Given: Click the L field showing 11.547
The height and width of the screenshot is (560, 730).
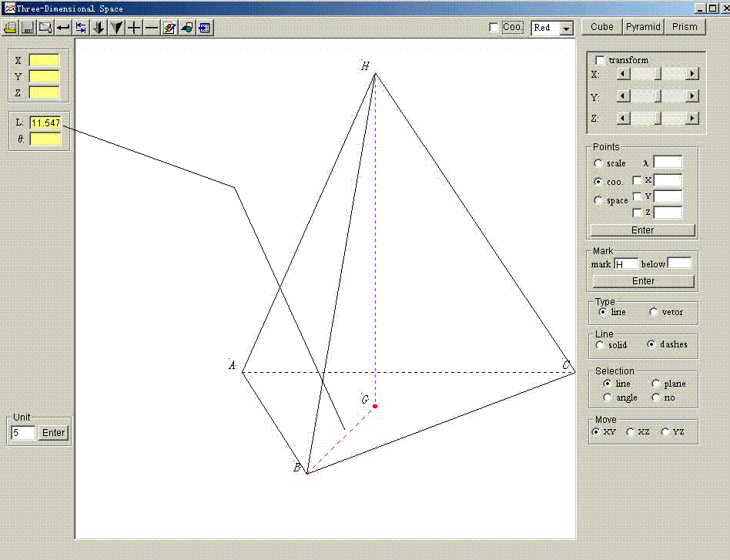Looking at the screenshot, I should [45, 123].
